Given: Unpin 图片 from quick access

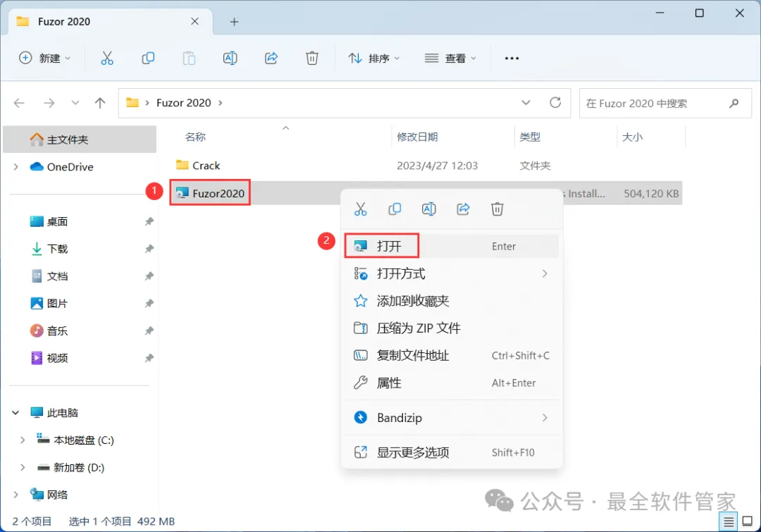Looking at the screenshot, I should click(x=149, y=304).
